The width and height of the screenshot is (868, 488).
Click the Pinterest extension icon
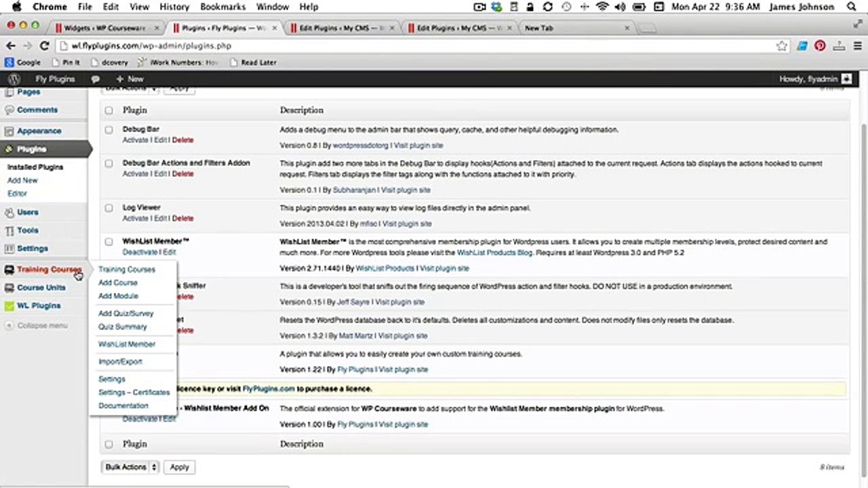click(x=820, y=46)
